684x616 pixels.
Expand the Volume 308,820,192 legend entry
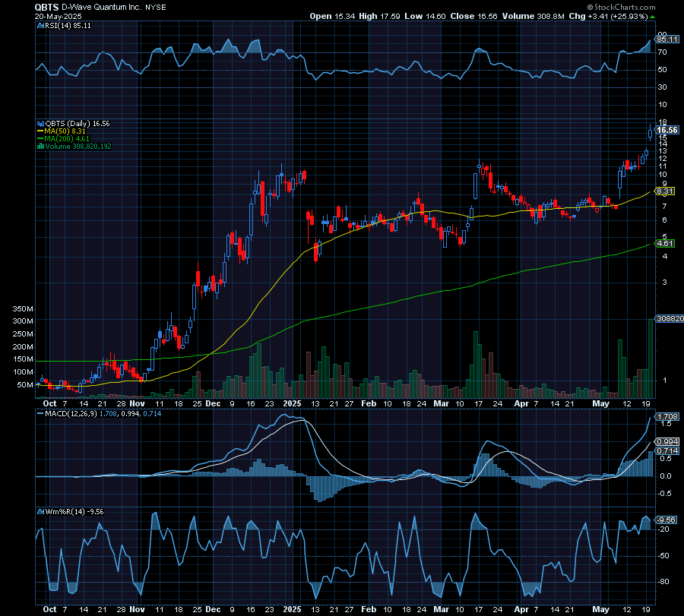coord(84,145)
